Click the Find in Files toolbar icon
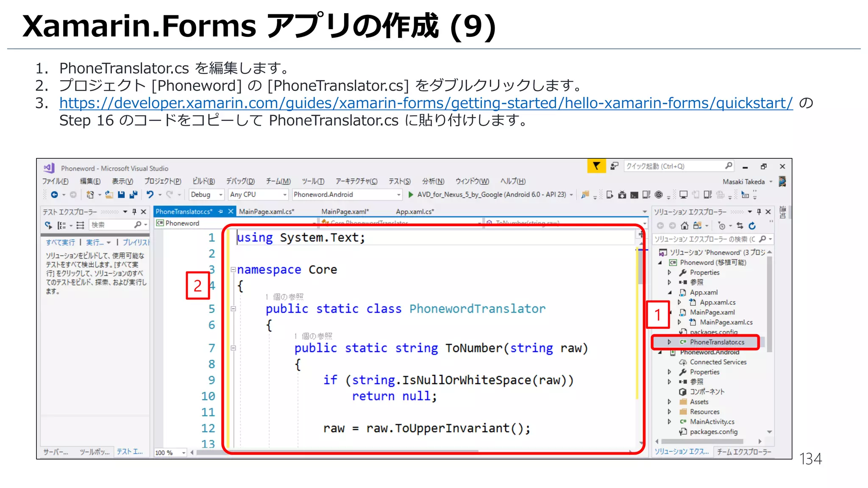 click(x=585, y=194)
